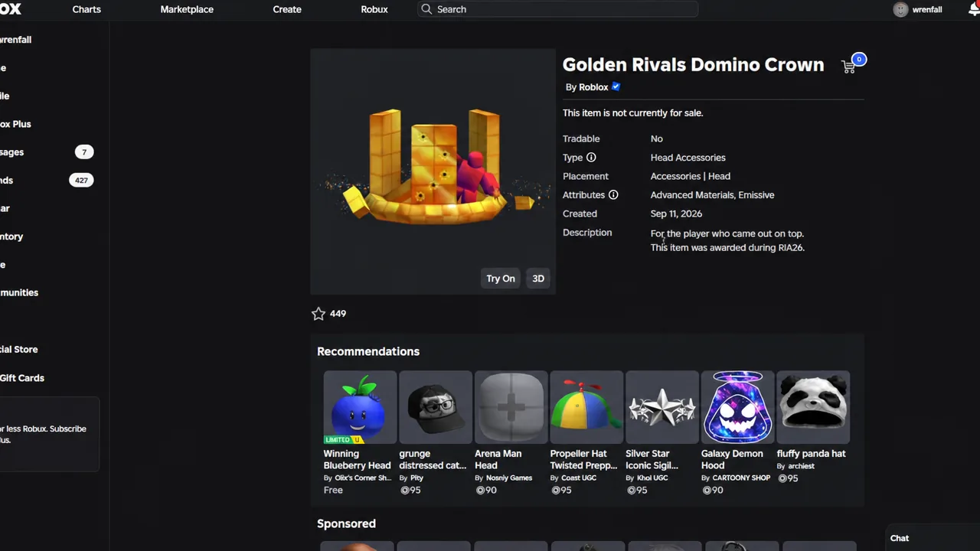Open the CARTOONY SHOP creator link

pyautogui.click(x=741, y=478)
